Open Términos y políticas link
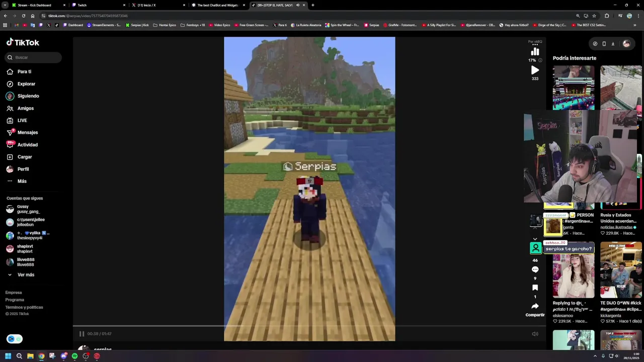 tap(24, 307)
